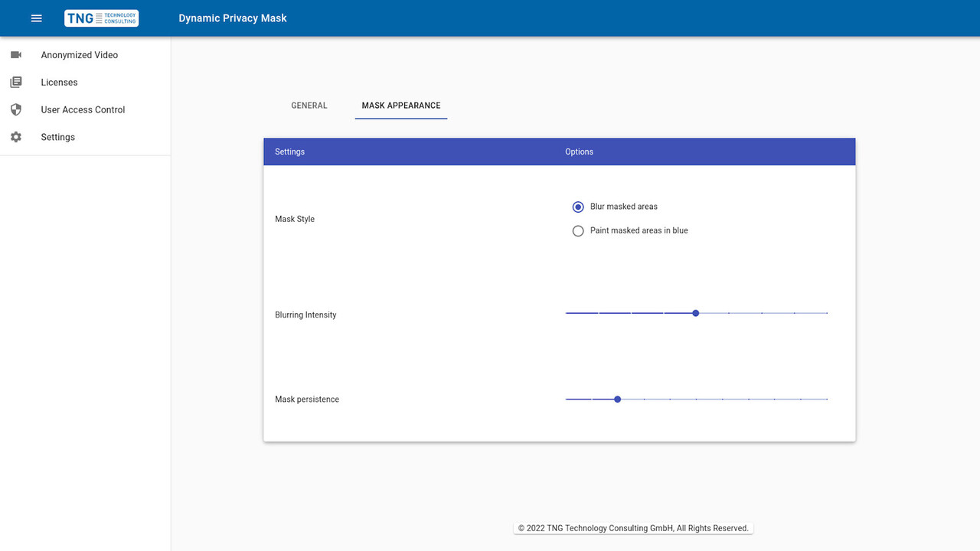Click the Settings label in sidebar
The width and height of the screenshot is (980, 551).
[58, 138]
